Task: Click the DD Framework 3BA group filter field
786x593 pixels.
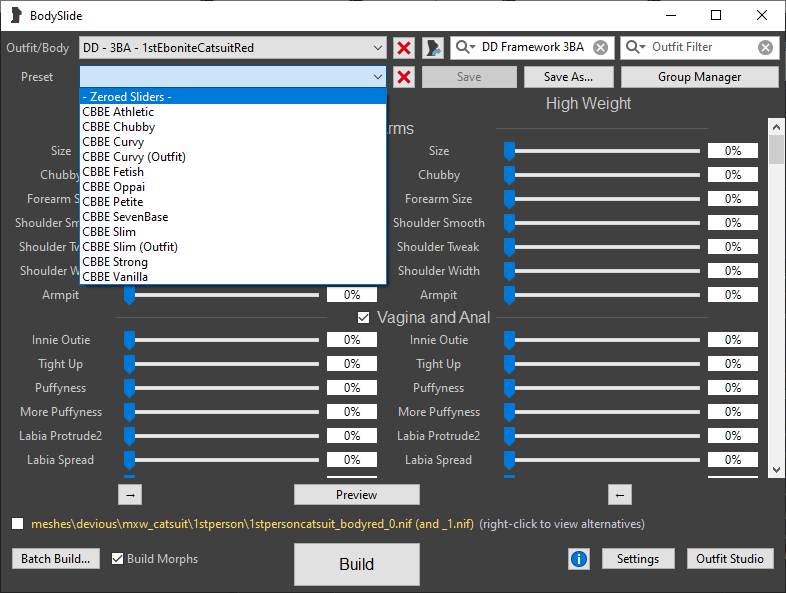Action: click(x=533, y=47)
